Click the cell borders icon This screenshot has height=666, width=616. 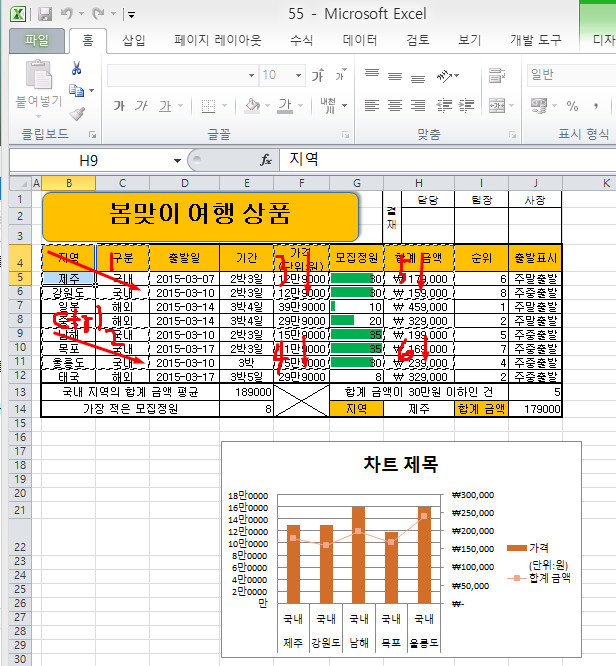(x=208, y=106)
